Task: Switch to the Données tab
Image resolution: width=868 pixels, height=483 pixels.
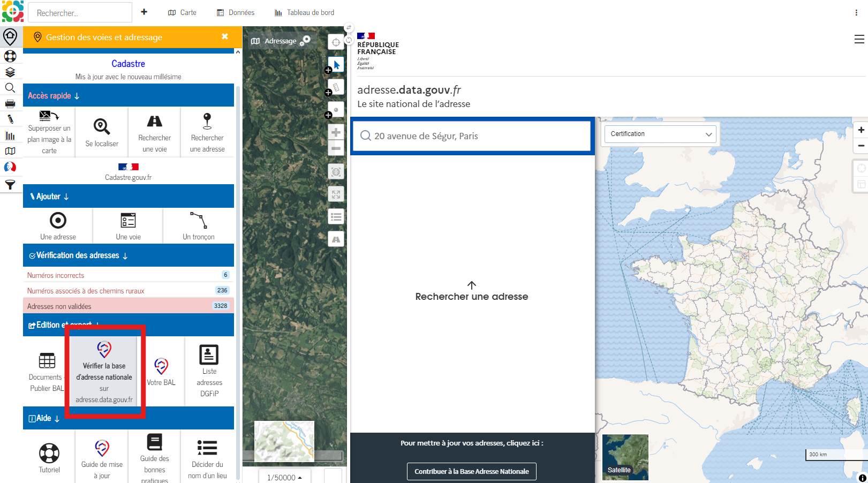Action: coord(236,12)
